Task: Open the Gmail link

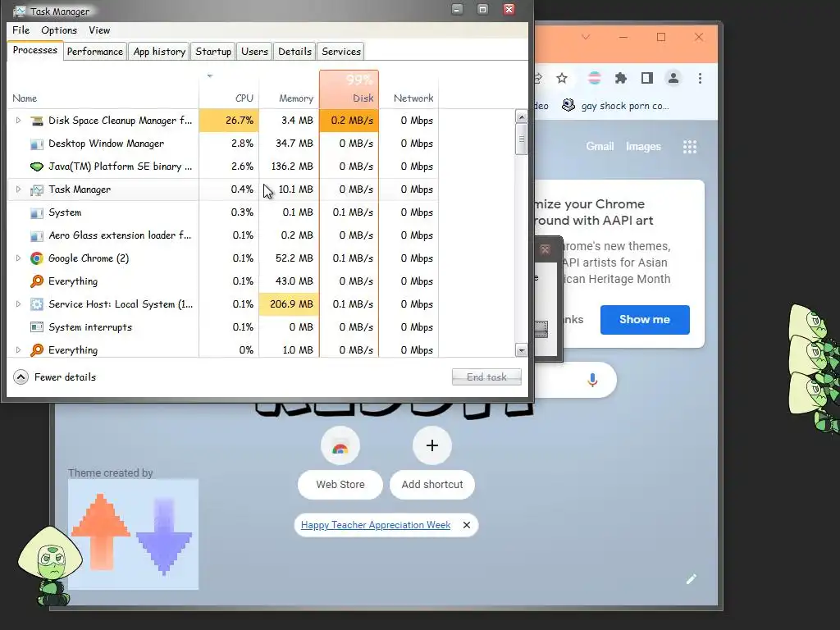Action: pos(600,147)
